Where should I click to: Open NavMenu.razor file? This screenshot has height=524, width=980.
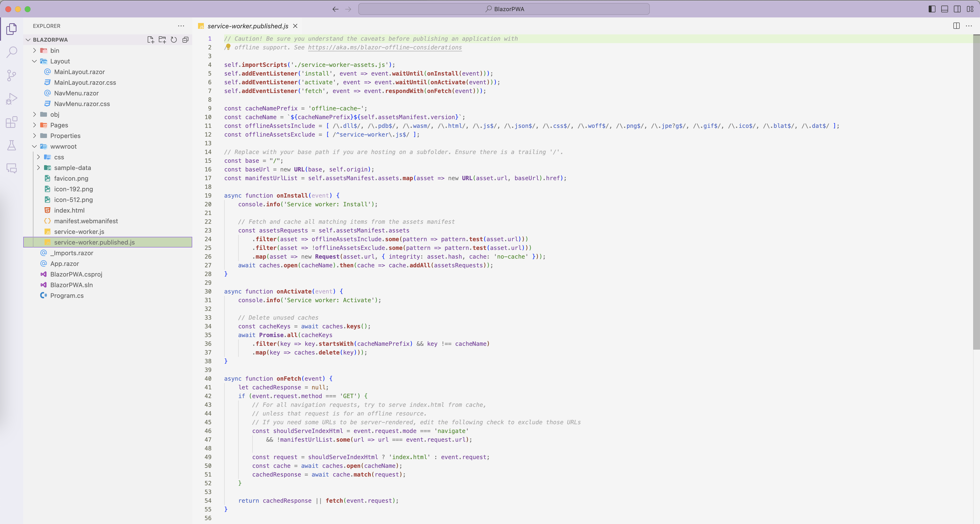coord(108,93)
